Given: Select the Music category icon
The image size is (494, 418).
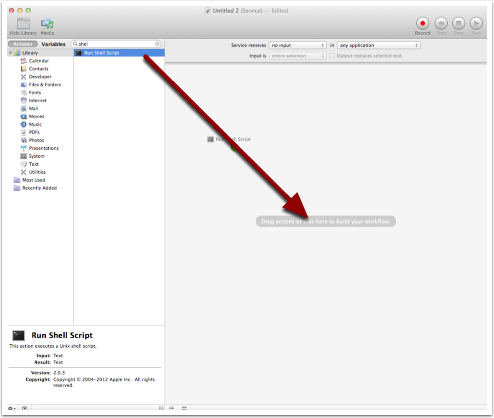Looking at the screenshot, I should tap(23, 124).
